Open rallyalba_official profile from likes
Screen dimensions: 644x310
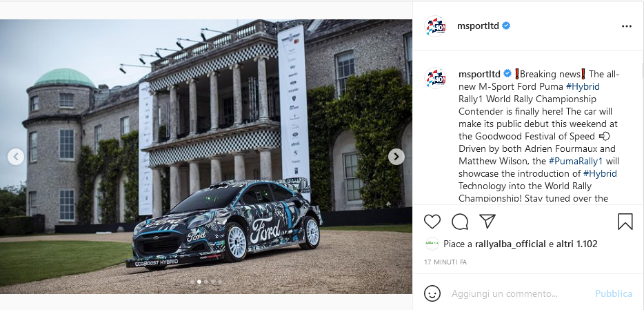tap(510, 244)
